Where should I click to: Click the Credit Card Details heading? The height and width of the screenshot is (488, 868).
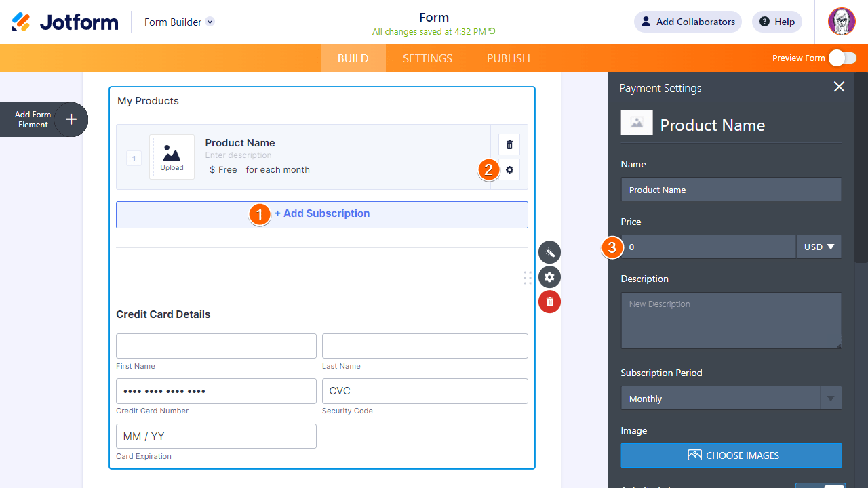[x=163, y=314]
